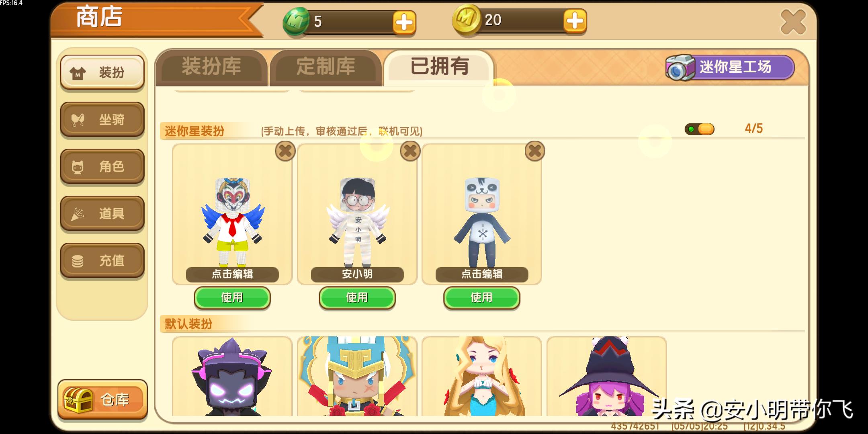
Task: Open the 坐骑 mounts category
Action: pyautogui.click(x=102, y=119)
